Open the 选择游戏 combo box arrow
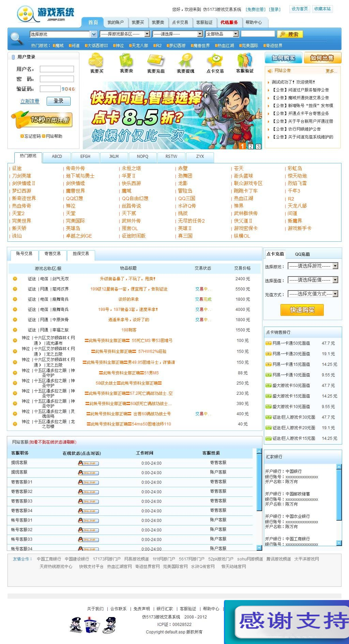Viewport: 349px width, 644px height. (94, 34)
